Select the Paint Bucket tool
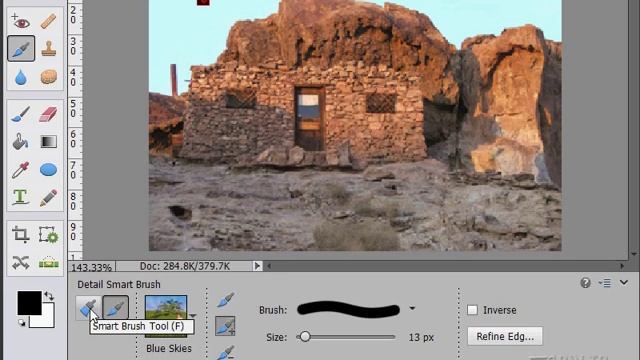The width and height of the screenshot is (640, 360). 20,142
